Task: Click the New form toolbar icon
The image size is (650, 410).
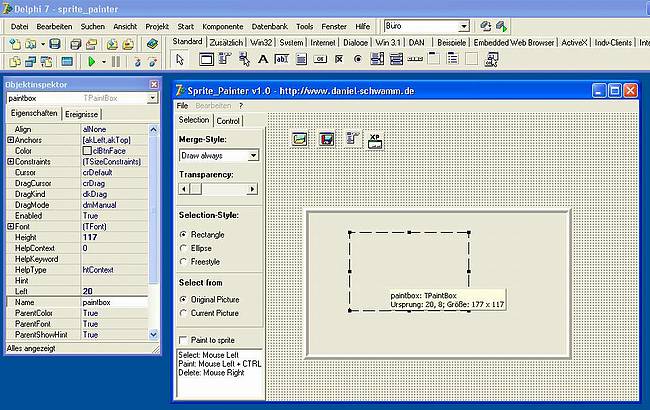Action: click(67, 62)
